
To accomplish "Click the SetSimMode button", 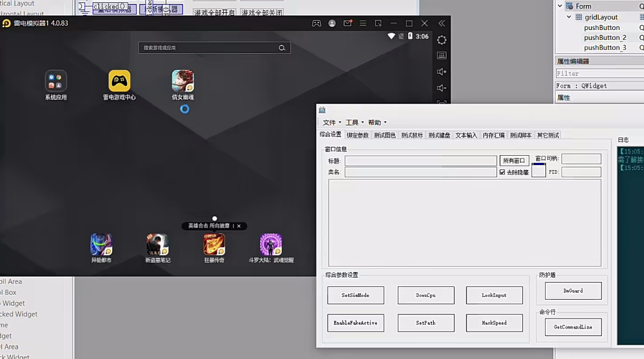I will click(x=356, y=295).
